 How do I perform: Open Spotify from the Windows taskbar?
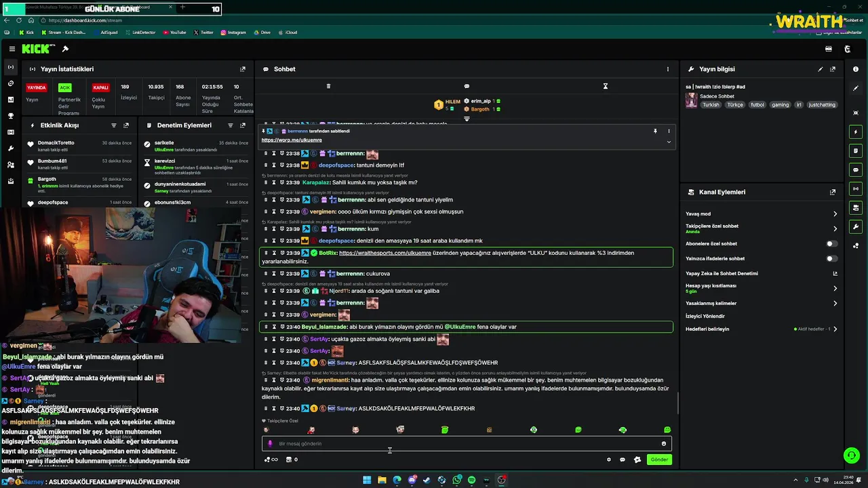(x=471, y=480)
